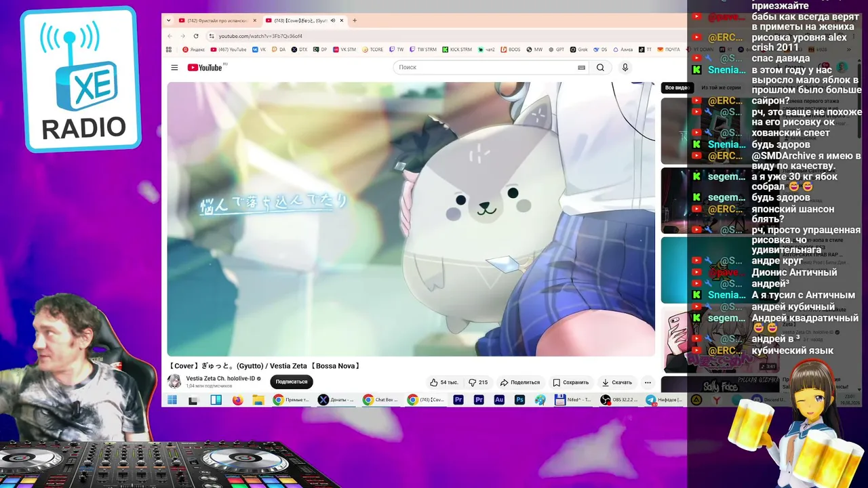
Task: Open the Grok bookmark
Action: point(578,49)
